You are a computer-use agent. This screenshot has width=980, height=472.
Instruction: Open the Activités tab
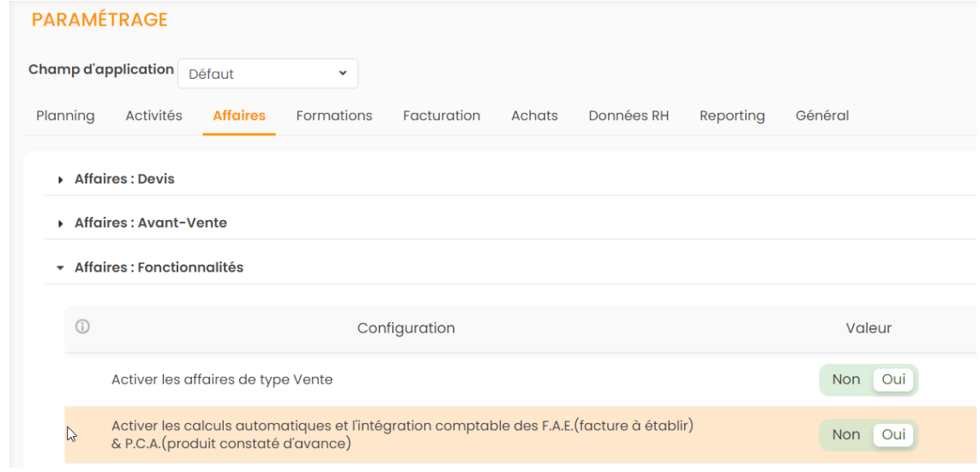click(x=153, y=116)
